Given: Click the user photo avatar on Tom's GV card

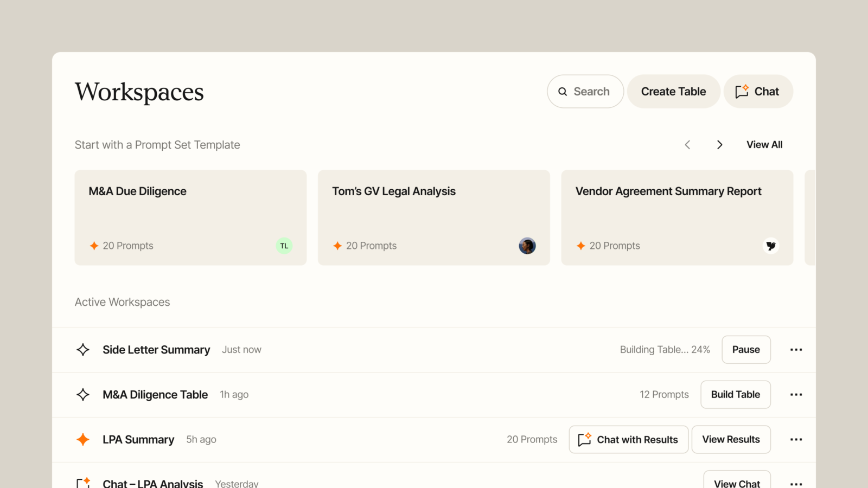Looking at the screenshot, I should (x=527, y=246).
